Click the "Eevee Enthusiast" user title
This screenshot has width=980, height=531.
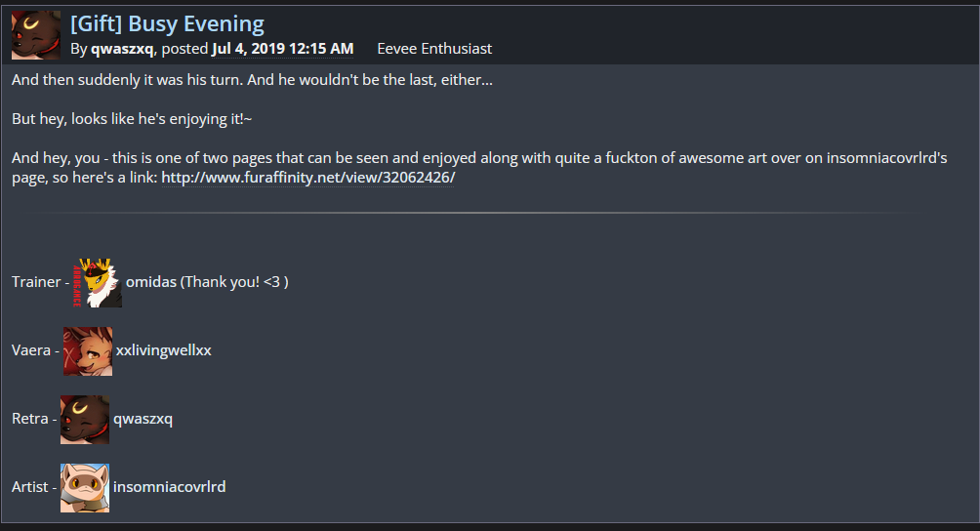(434, 49)
